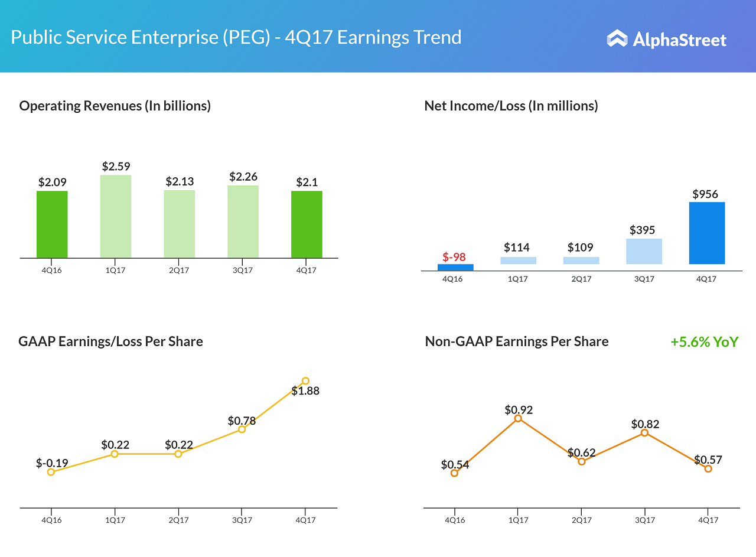
Task: Select the 4Q16 net loss bar
Action: (455, 267)
